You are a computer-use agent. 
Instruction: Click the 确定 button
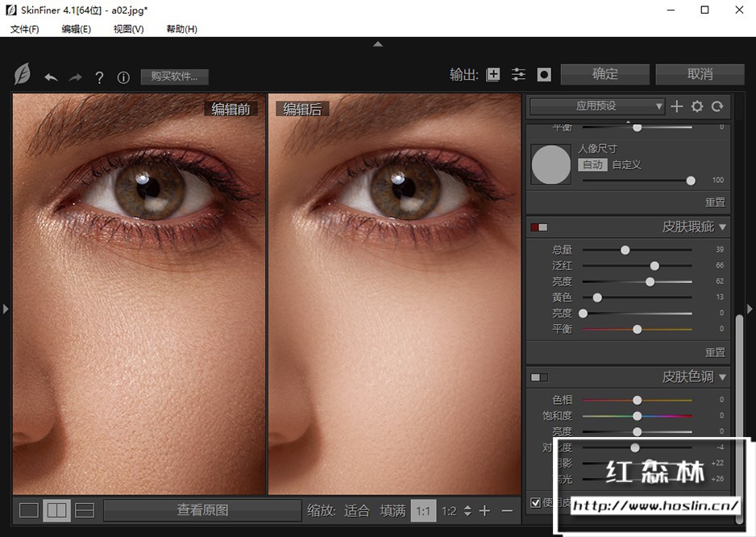point(604,74)
